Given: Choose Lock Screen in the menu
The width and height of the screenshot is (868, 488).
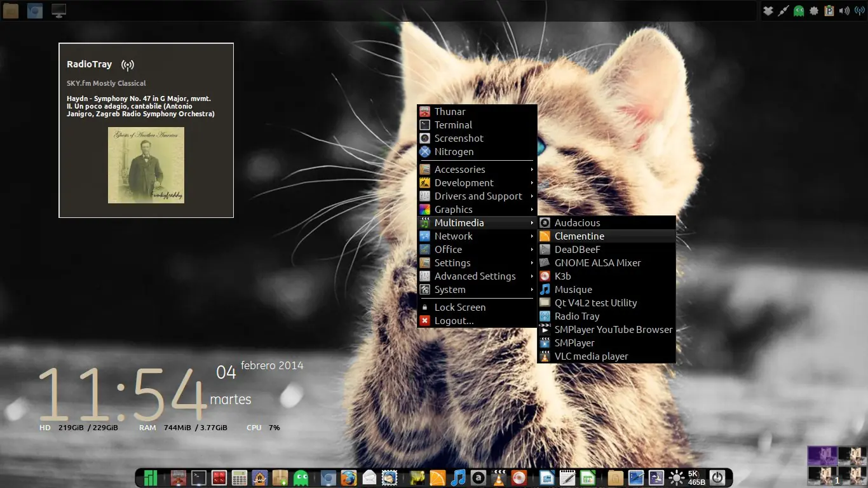Looking at the screenshot, I should pos(460,308).
